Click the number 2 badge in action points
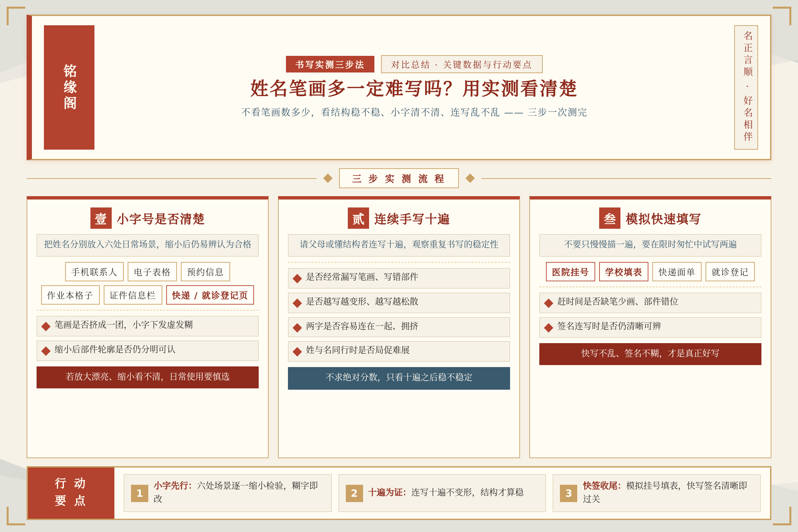The image size is (798, 532). [x=354, y=493]
